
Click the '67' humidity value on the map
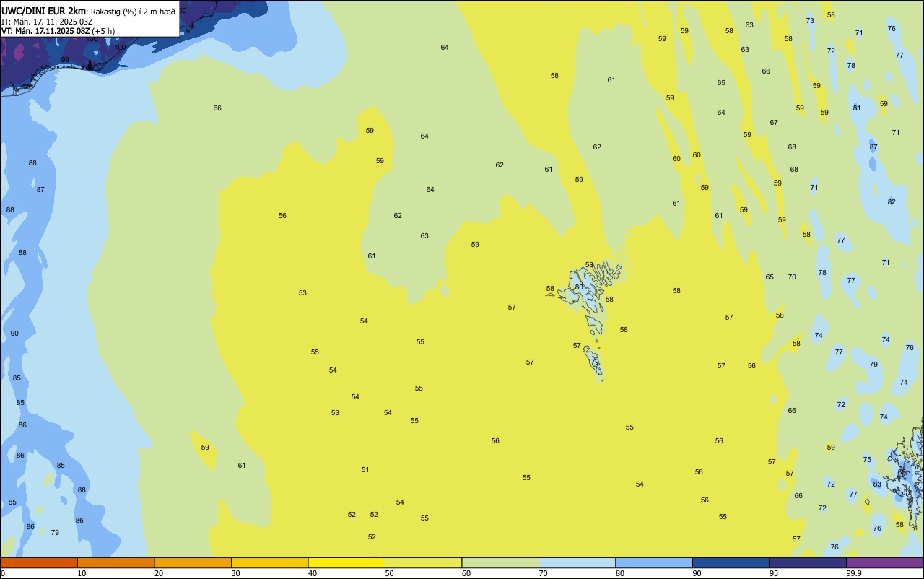click(x=774, y=123)
